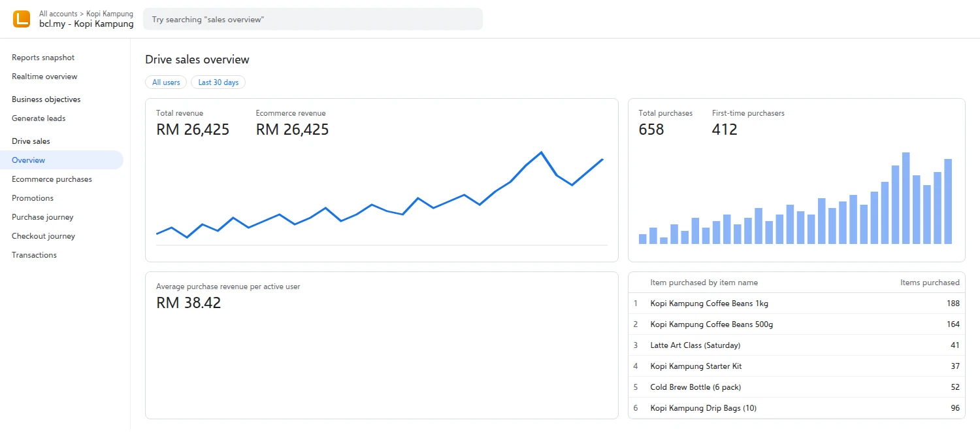
Task: Open the All accounts > Kopi Kampung breadcrumb
Action: (86, 13)
